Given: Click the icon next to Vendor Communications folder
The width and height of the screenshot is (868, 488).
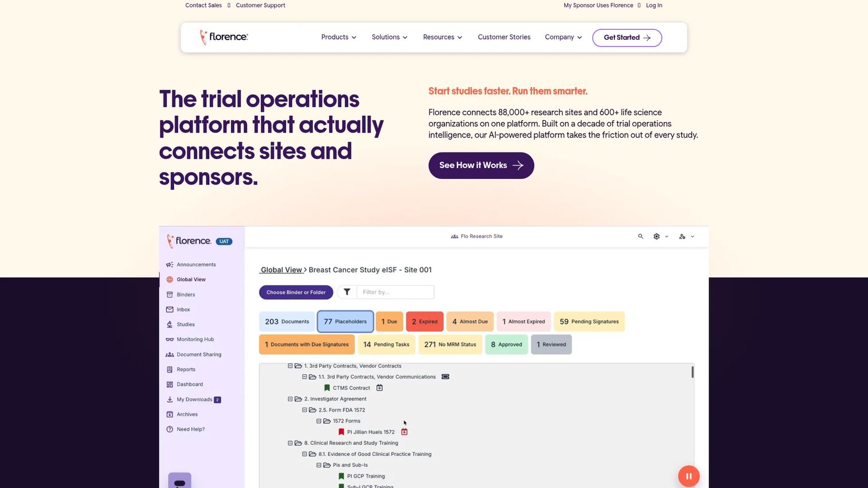Looking at the screenshot, I should (445, 377).
